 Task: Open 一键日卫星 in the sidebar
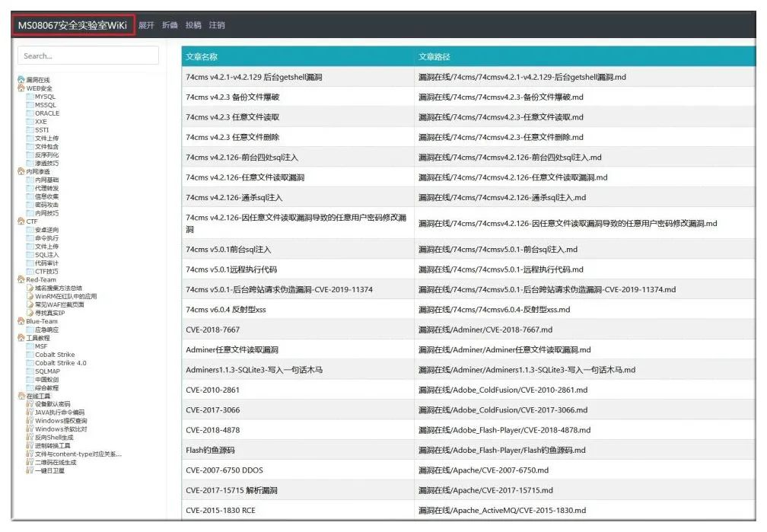49,471
